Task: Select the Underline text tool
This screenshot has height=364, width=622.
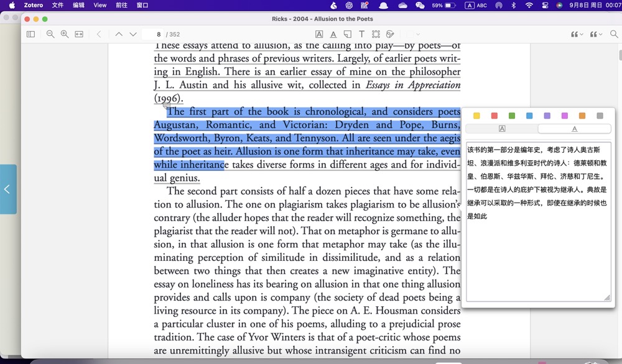Action: coord(333,34)
